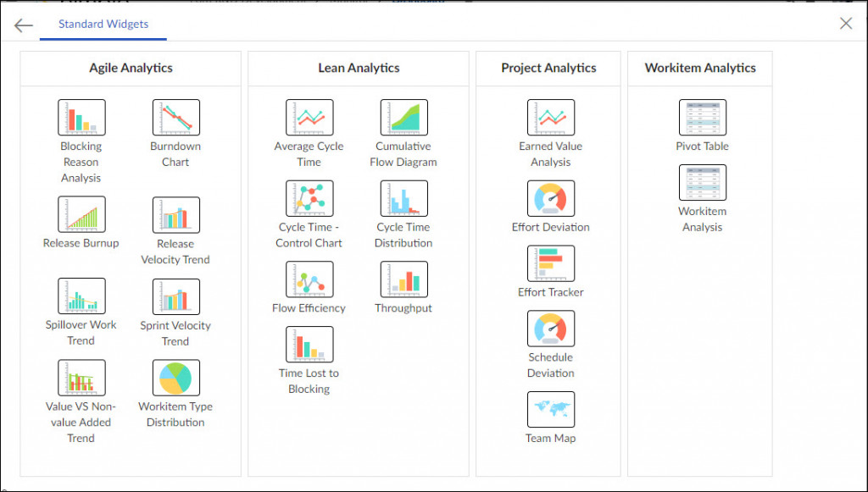
Task: Add the Burndown Chart widget
Action: (175, 117)
